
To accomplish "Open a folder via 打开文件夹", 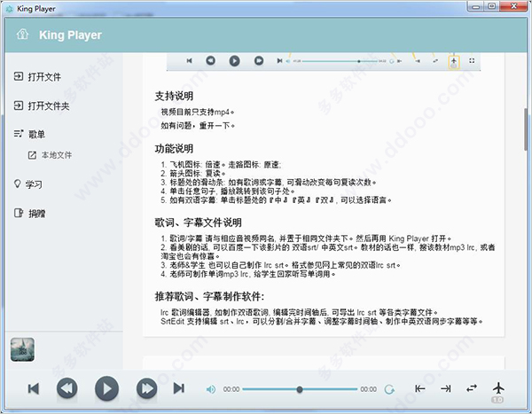I will click(x=42, y=105).
